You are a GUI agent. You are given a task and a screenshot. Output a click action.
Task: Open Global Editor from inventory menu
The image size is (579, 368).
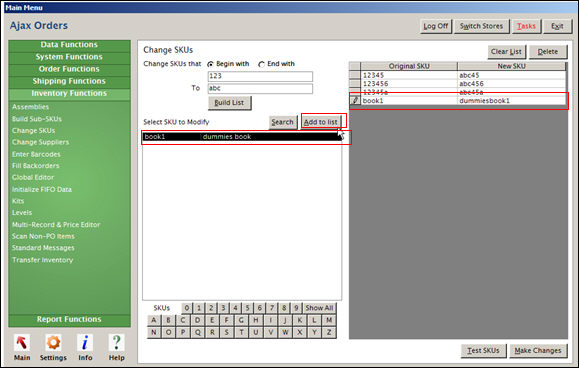33,178
